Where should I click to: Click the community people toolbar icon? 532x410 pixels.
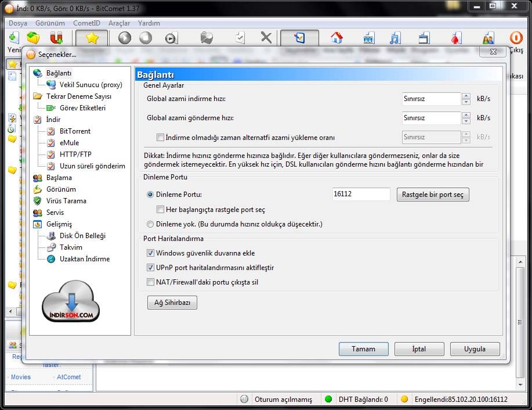488,38
